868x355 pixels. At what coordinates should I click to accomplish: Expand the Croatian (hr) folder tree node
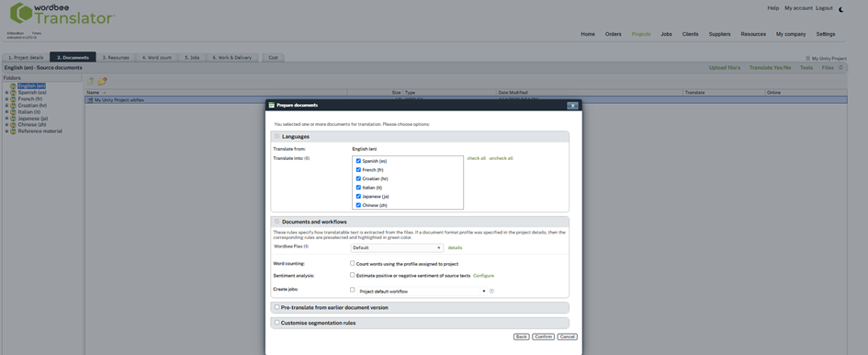point(6,106)
